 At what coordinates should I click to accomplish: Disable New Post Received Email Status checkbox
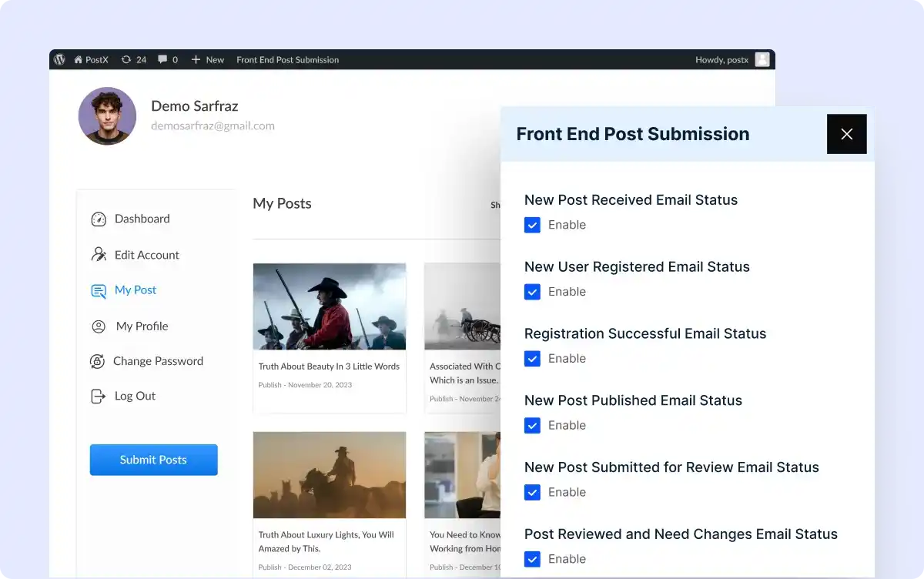pyautogui.click(x=532, y=225)
